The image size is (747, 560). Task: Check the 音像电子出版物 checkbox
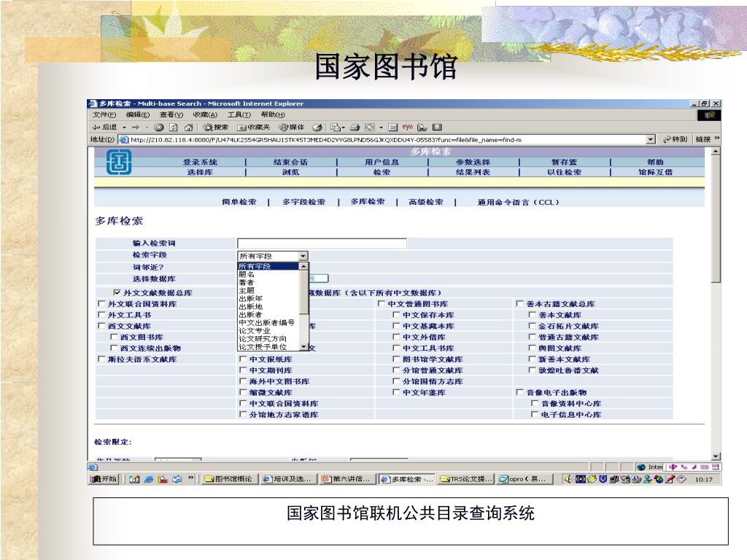point(519,392)
